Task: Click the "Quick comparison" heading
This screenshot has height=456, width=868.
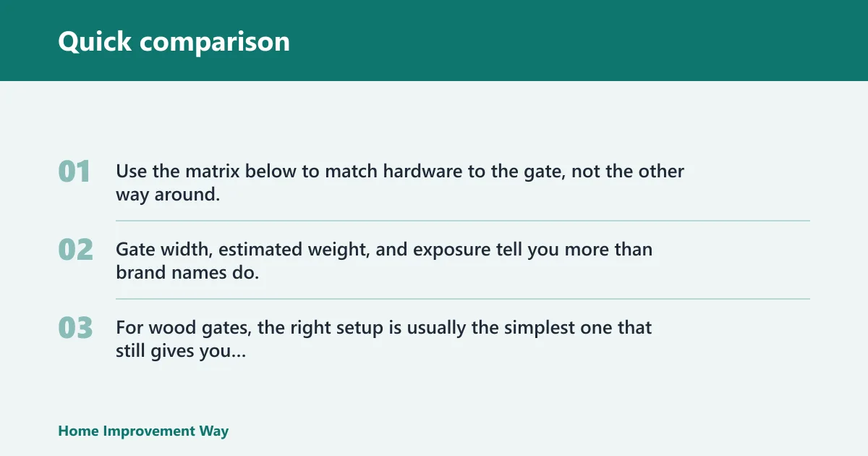Action: point(174,41)
